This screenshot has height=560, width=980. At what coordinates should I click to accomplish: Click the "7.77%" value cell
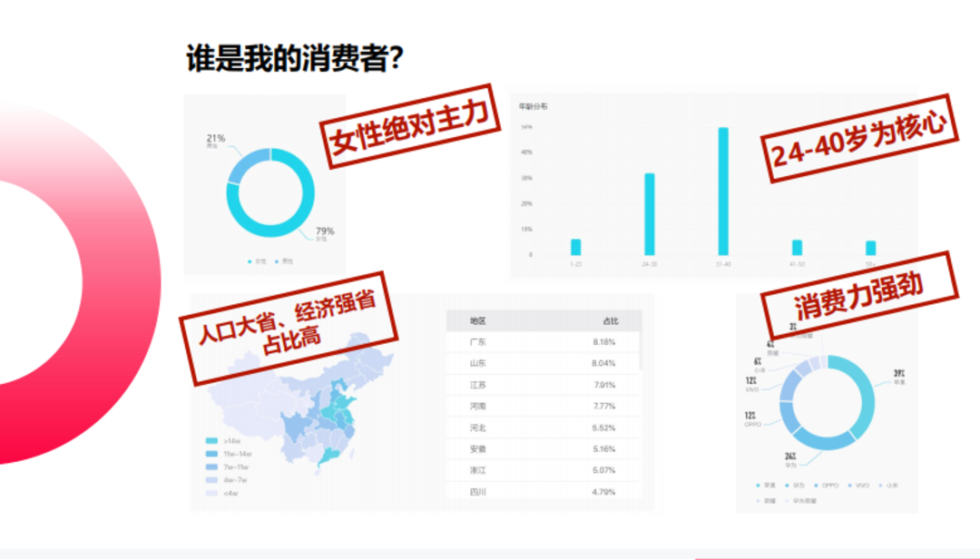tap(604, 407)
